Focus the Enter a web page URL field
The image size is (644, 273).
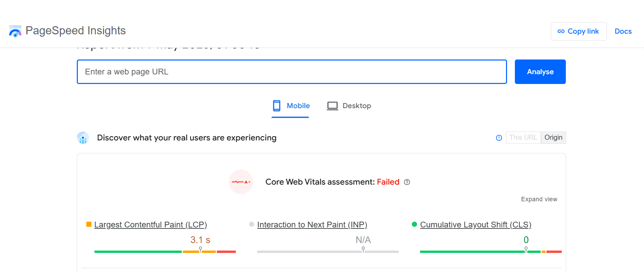click(x=292, y=72)
